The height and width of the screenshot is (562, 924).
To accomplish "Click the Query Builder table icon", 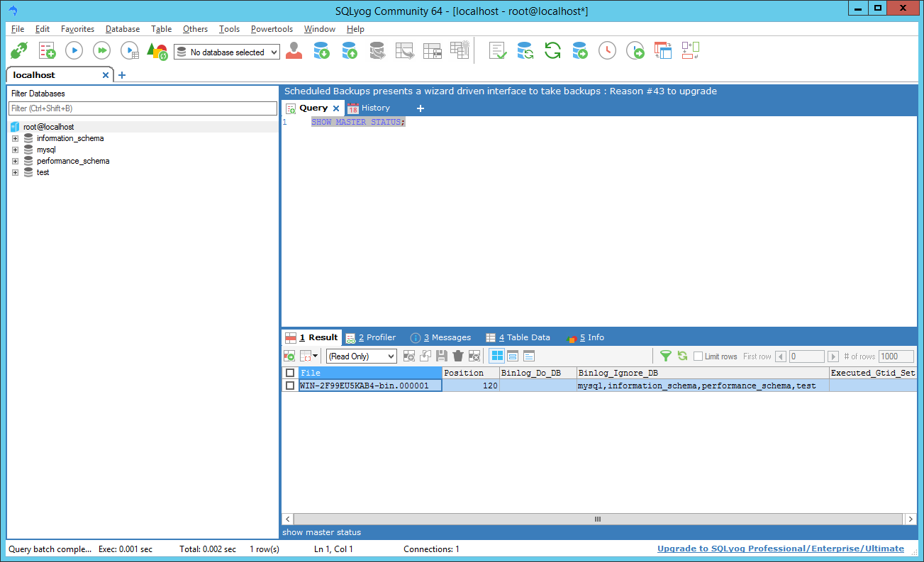I will click(x=433, y=51).
